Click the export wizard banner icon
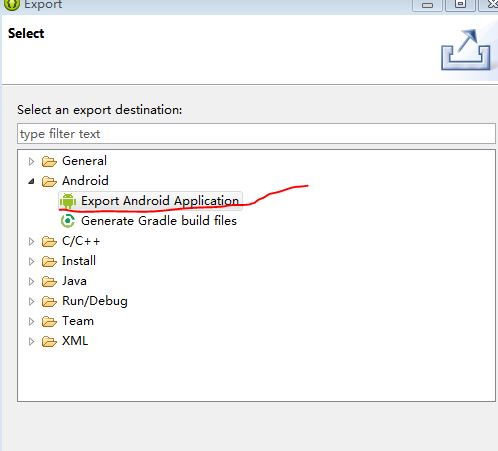Screen dimensions: 498x451 (466, 50)
